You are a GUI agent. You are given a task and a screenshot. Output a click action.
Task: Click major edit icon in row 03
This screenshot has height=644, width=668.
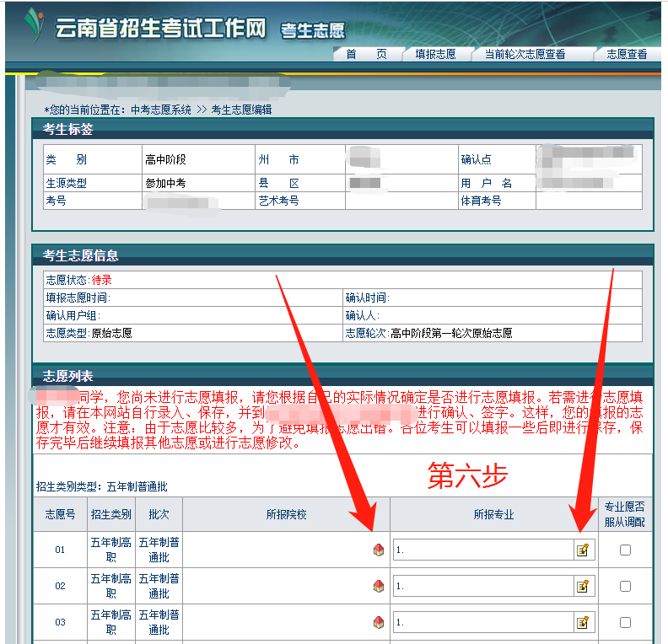pos(582,623)
